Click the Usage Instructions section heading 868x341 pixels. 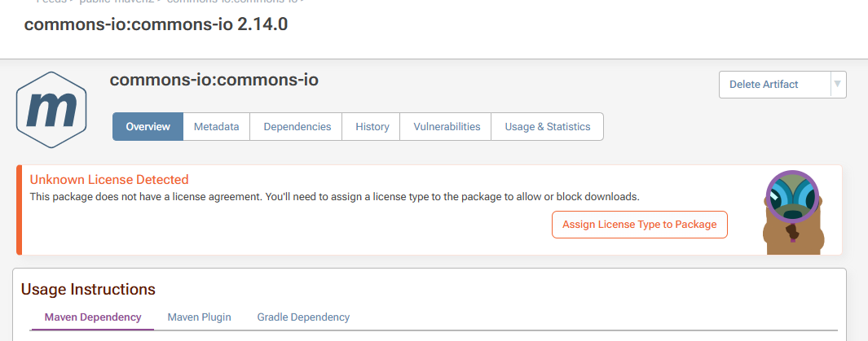(x=88, y=290)
